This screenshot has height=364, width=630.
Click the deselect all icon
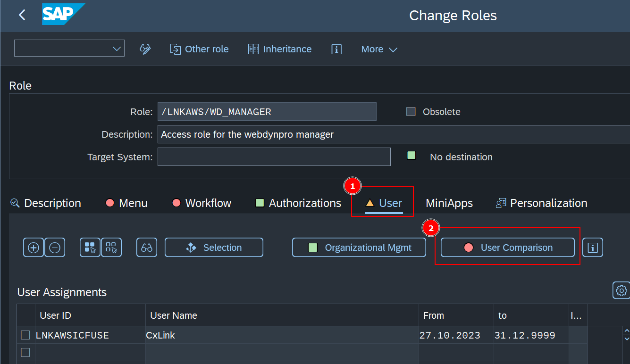111,248
